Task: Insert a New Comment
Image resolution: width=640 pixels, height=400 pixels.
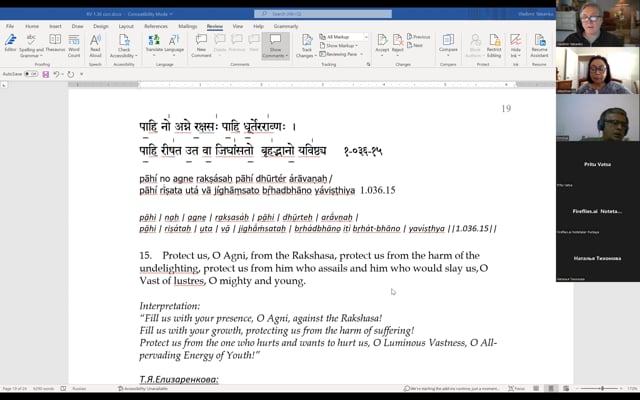Action: pyautogui.click(x=201, y=45)
